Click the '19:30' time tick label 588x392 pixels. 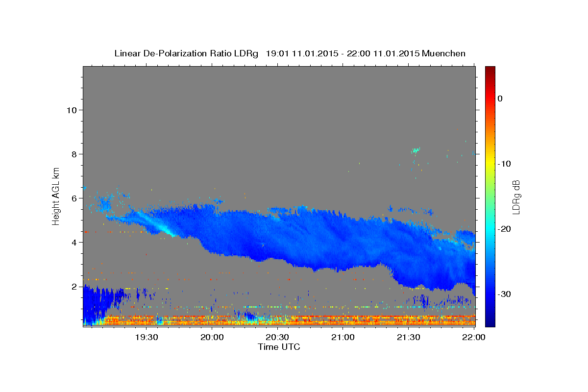point(147,338)
